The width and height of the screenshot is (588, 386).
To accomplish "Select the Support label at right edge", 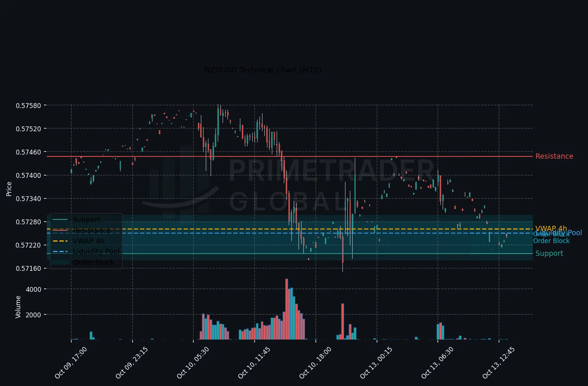I will (x=549, y=253).
